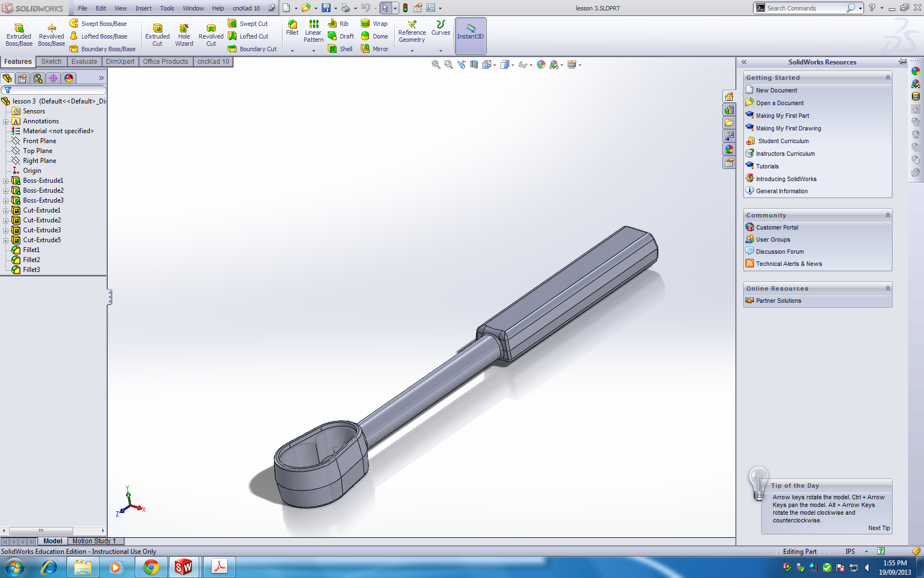Move the feature tree rollback bar
Screen dimensions: 924x578
[x=53, y=275]
